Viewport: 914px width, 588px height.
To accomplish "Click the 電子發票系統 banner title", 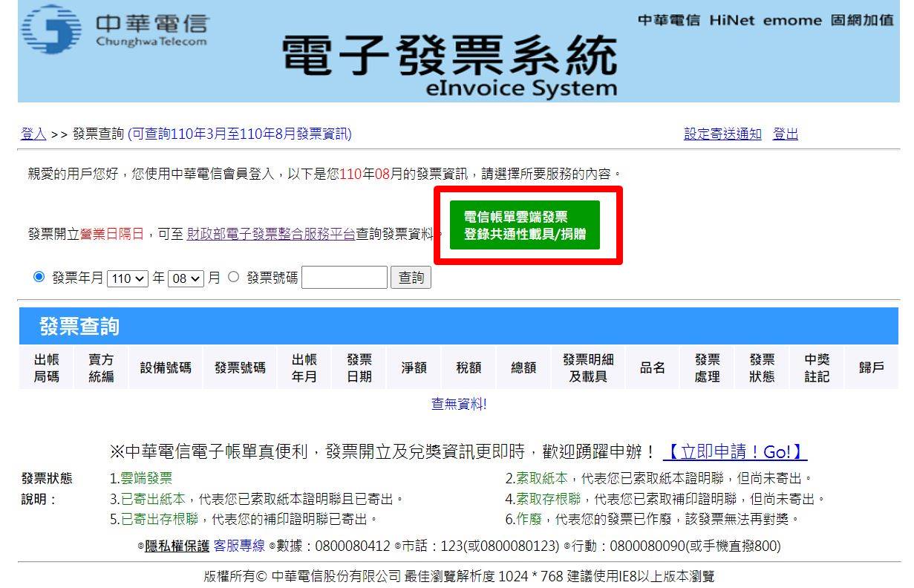I will (450, 56).
